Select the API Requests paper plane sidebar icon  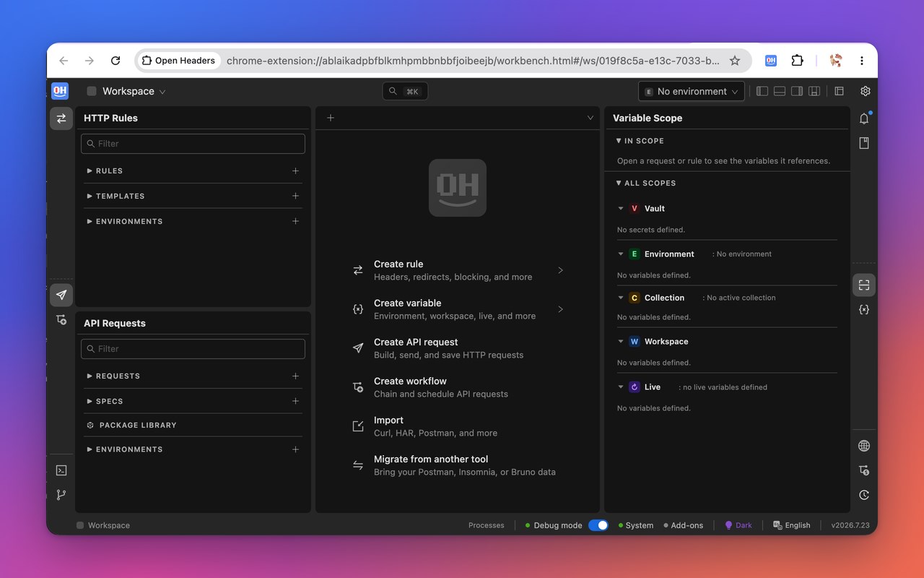(x=61, y=295)
